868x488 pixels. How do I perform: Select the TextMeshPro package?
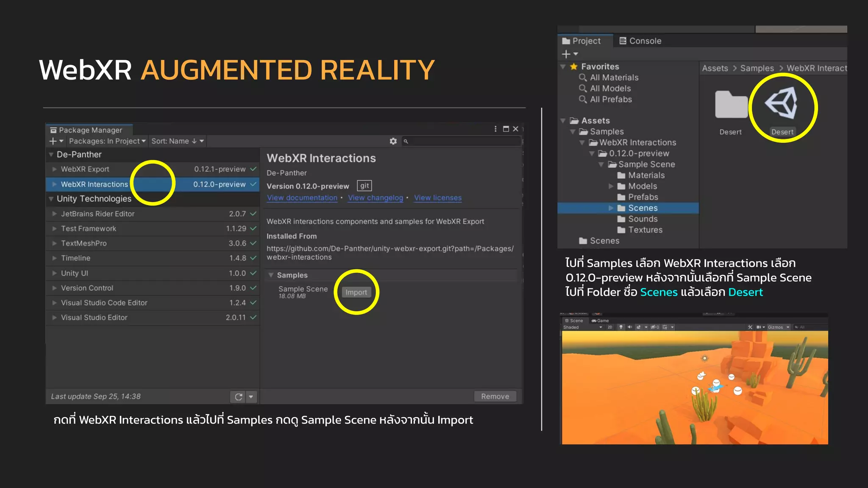(153, 243)
